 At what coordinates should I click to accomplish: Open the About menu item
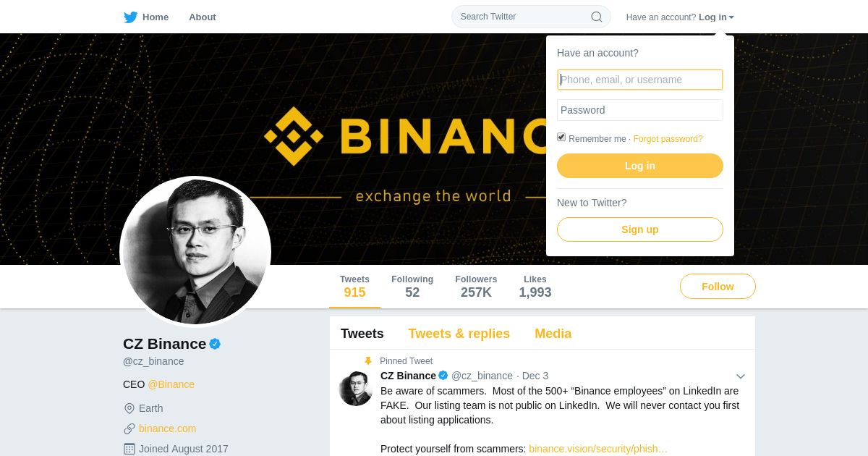[203, 17]
